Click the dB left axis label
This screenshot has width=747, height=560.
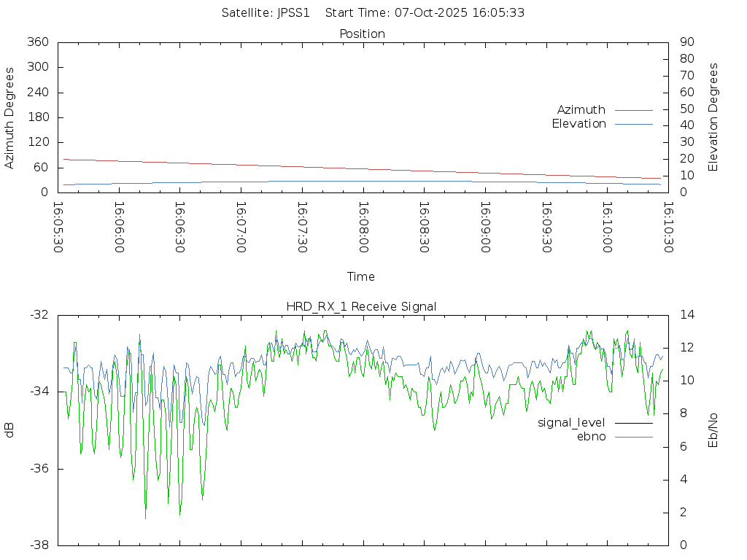pos(10,430)
